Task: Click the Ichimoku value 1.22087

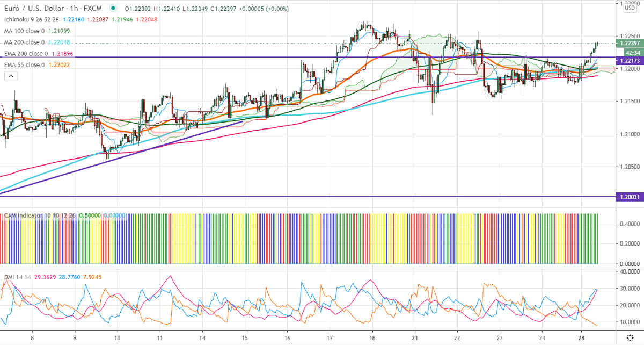Action: [x=97, y=20]
